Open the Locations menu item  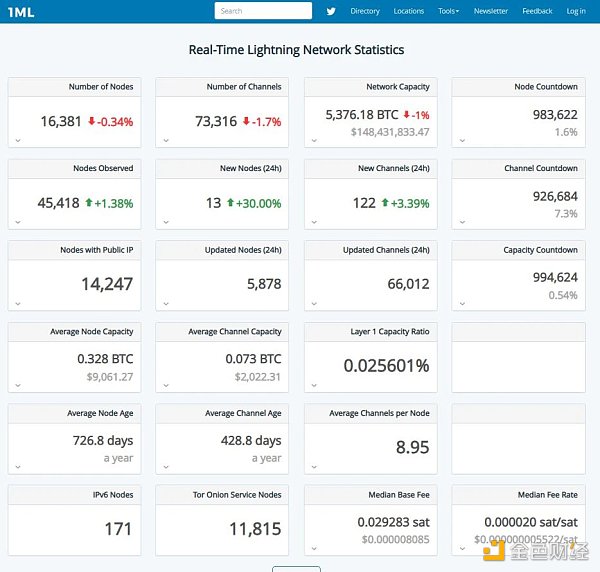tap(408, 11)
